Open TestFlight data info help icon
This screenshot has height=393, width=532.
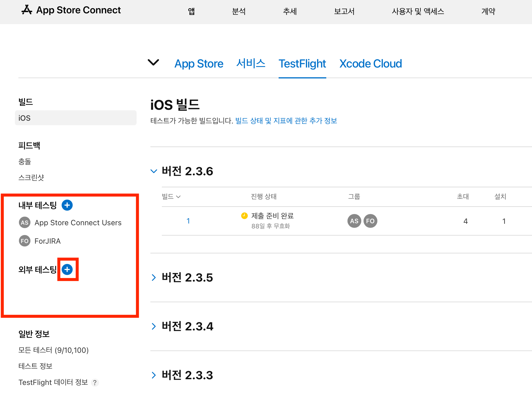point(95,383)
